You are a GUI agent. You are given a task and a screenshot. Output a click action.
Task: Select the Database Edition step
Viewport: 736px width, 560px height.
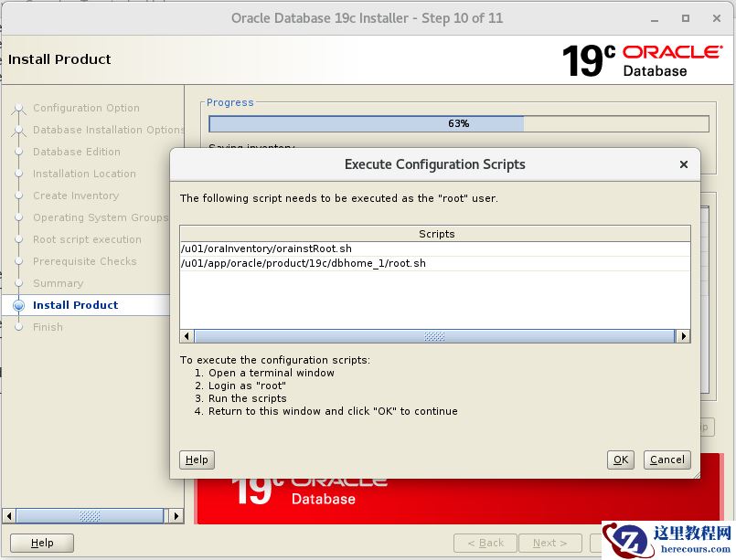(x=77, y=152)
